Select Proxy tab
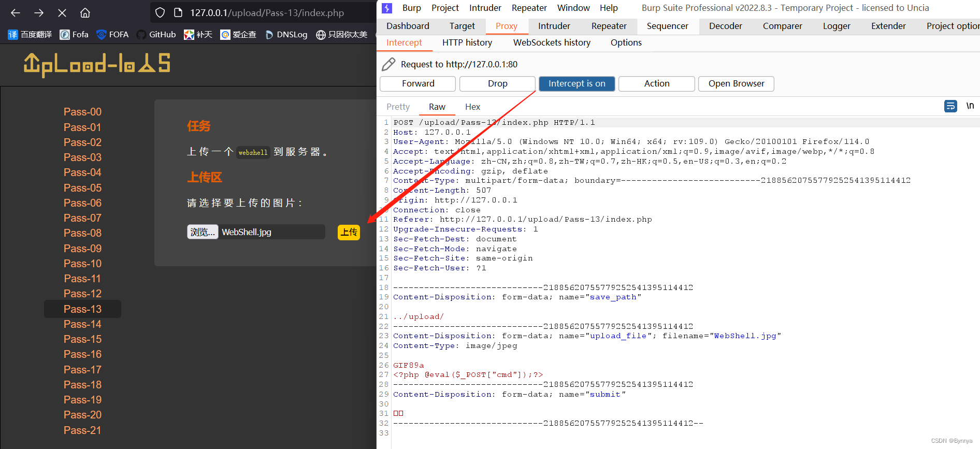This screenshot has height=449, width=980. (507, 26)
